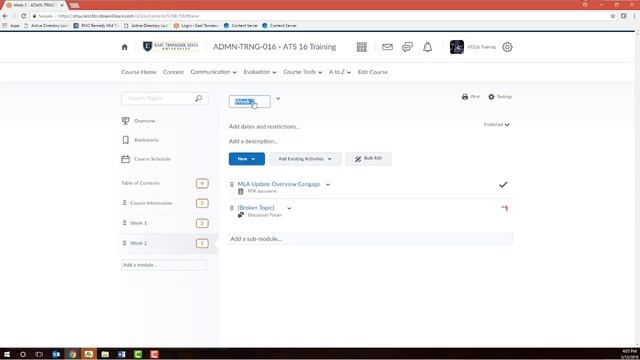Screen dimensions: 640x360
Task: Click the browser address bar
Action: [318, 16]
